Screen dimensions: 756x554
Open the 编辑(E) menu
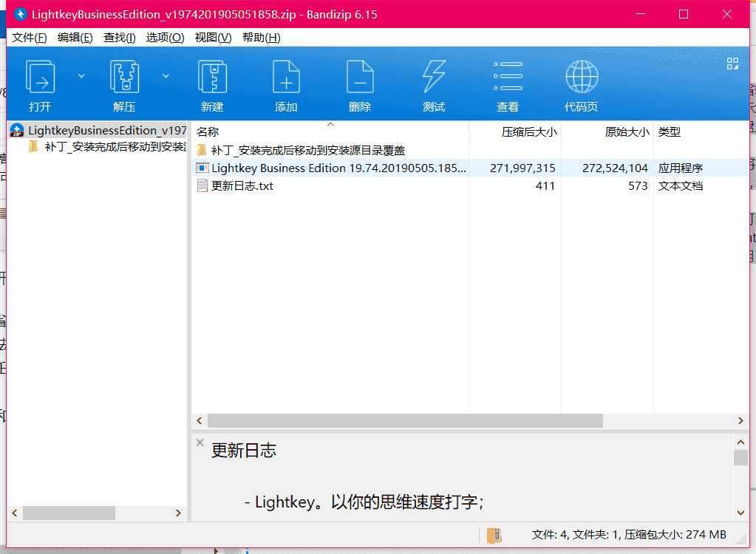click(75, 38)
